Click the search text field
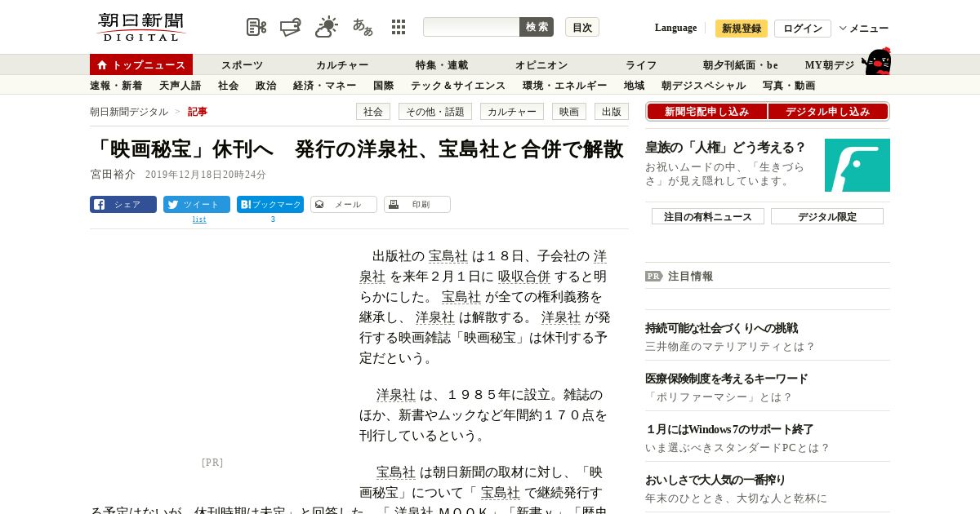 click(471, 27)
